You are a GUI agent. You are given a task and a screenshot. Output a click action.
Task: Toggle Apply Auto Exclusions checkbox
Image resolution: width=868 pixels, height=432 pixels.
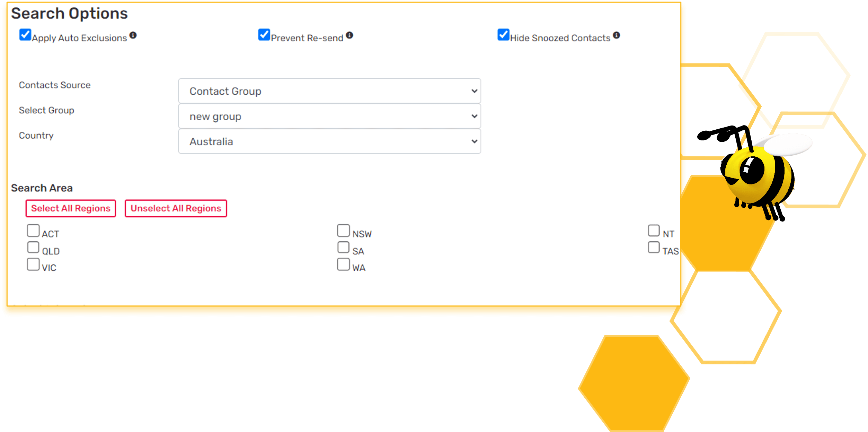[x=26, y=36]
